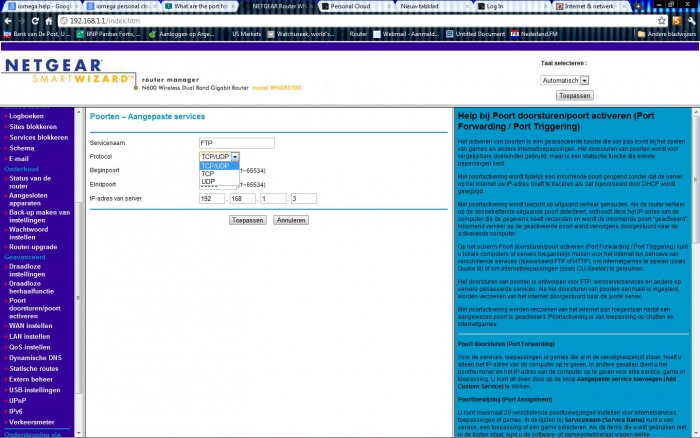Select 'TCP/UDP' in protocol list
Screen dimensions: 700x438
pos(219,166)
